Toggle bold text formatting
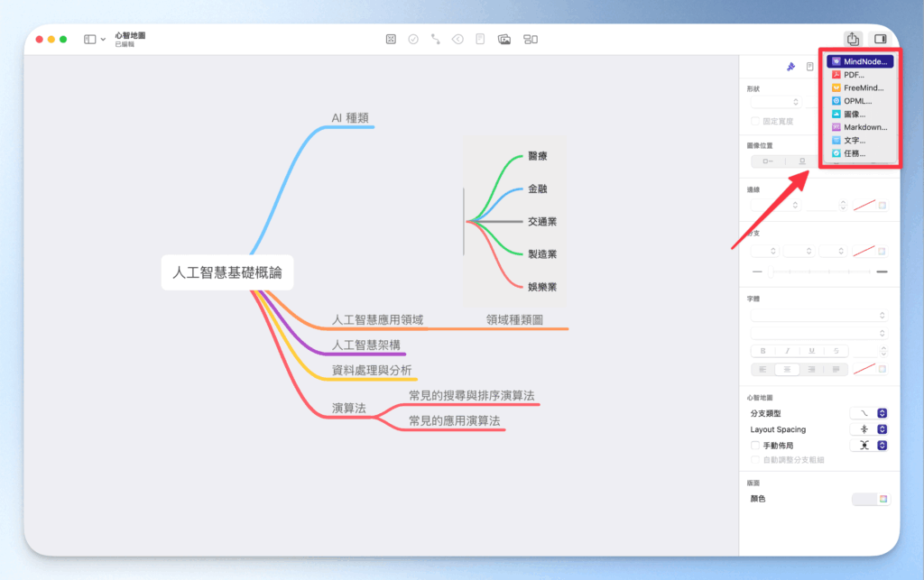This screenshot has width=924, height=580. (761, 350)
